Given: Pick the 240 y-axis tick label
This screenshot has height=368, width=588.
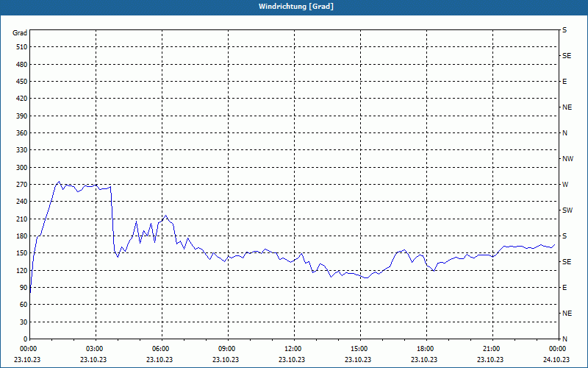Looking at the screenshot, I should [22, 202].
